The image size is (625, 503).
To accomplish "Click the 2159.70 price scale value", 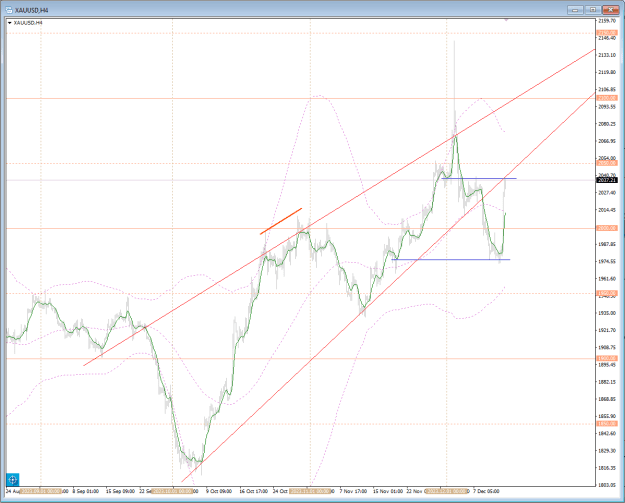I will 607,21.
